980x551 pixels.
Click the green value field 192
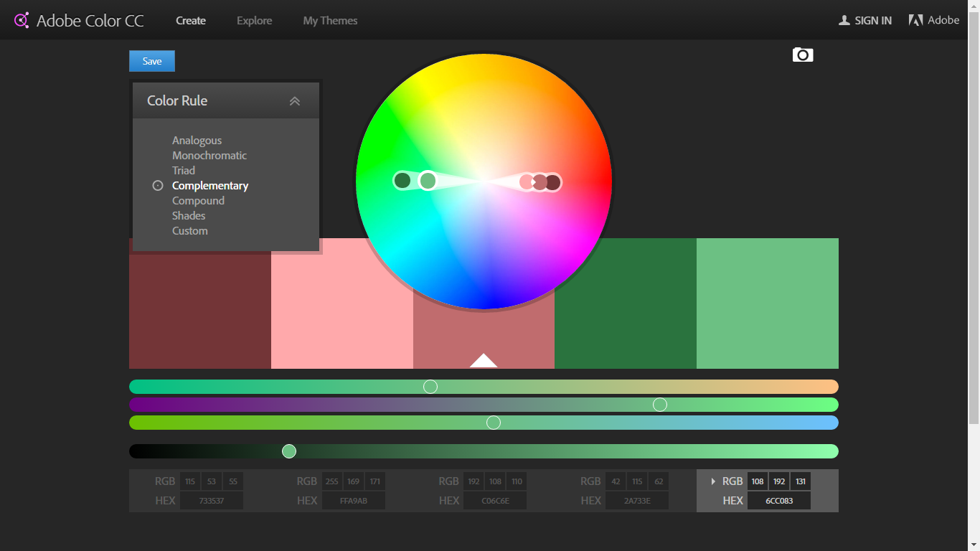pyautogui.click(x=779, y=481)
